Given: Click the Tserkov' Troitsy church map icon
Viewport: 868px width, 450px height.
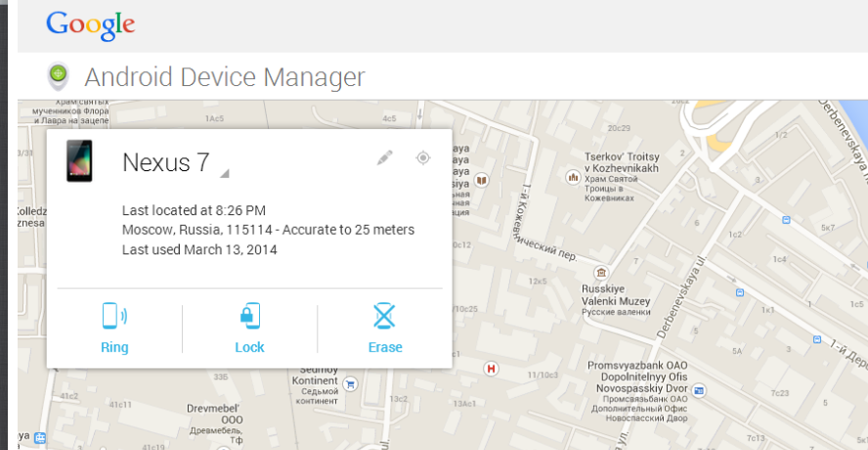Looking at the screenshot, I should click(573, 177).
